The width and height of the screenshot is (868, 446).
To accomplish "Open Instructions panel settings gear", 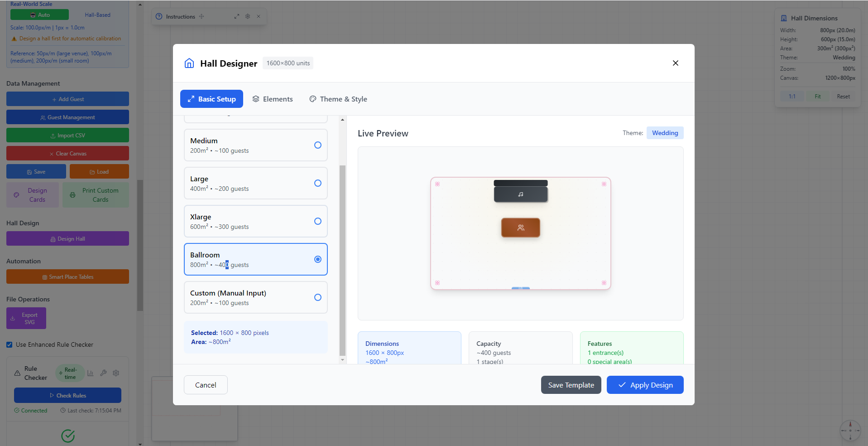I will 248,16.
